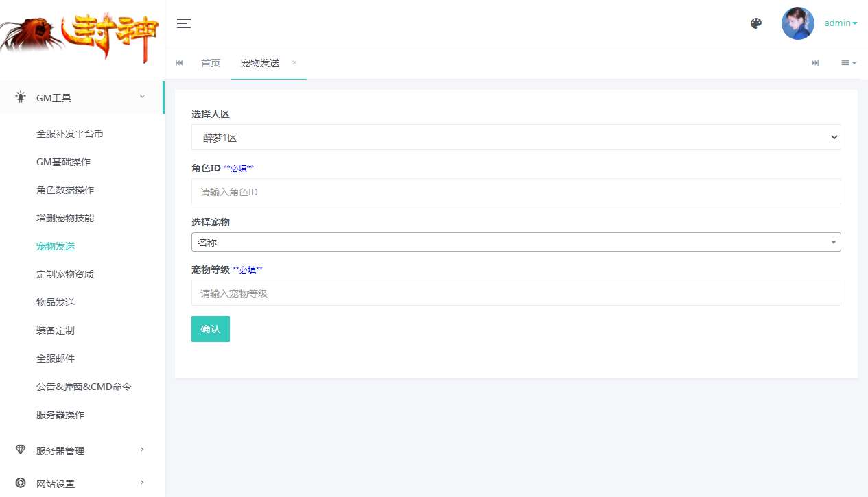Click the scroll-tabs-right double-arrow icon
Viewport: 868px width, 497px height.
point(815,62)
